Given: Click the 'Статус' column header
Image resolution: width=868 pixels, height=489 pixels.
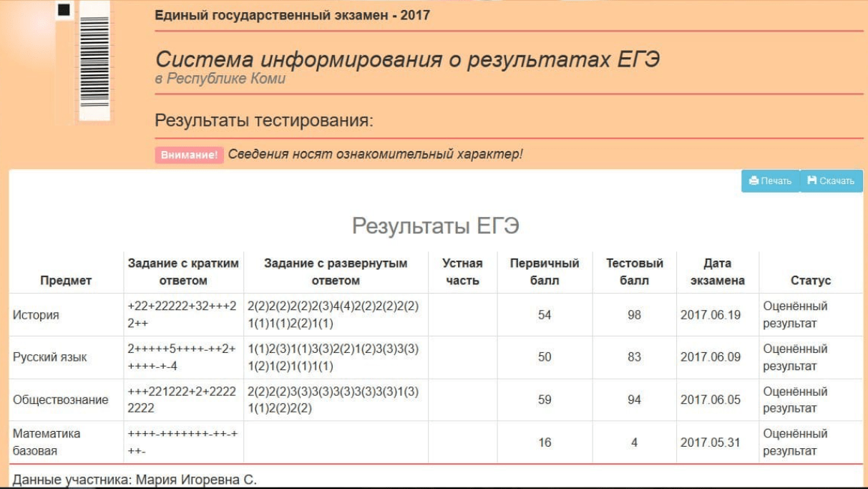Looking at the screenshot, I should [x=811, y=281].
